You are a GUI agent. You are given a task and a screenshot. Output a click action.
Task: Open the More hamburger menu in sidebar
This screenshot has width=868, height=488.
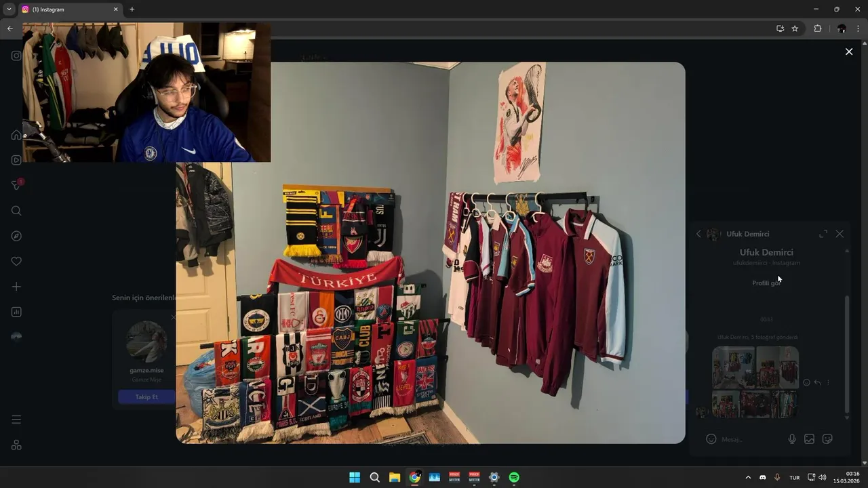click(x=16, y=420)
